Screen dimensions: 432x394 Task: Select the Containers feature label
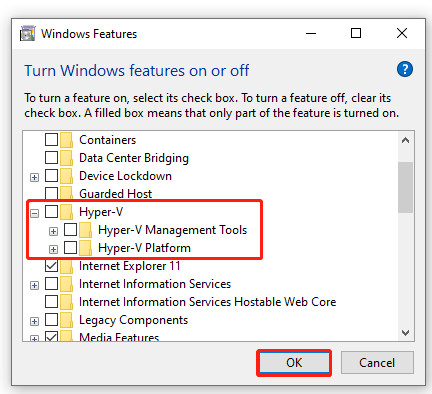click(108, 140)
